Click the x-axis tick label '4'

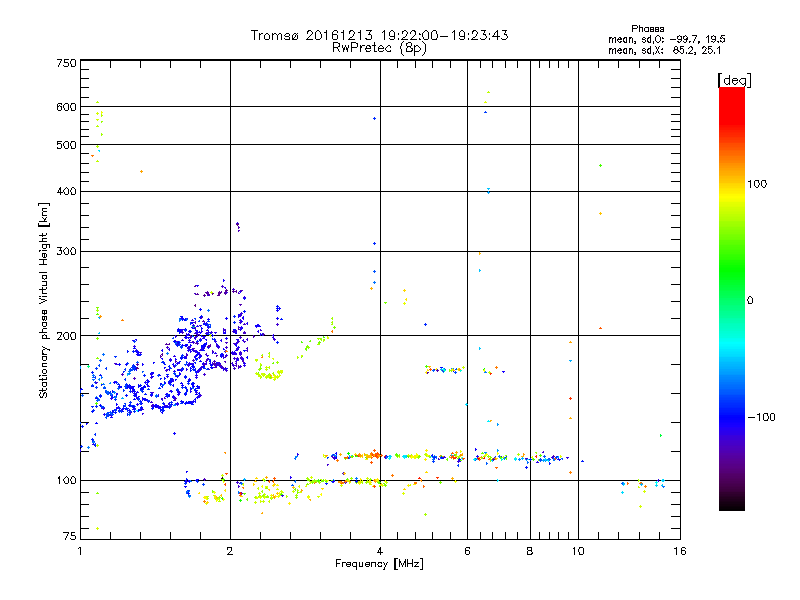(380, 551)
